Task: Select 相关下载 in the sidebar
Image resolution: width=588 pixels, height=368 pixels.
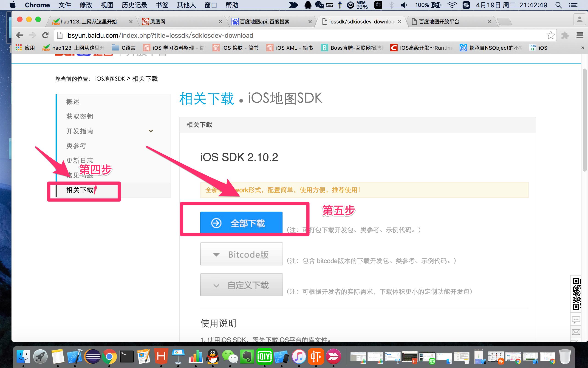Action: pos(80,190)
